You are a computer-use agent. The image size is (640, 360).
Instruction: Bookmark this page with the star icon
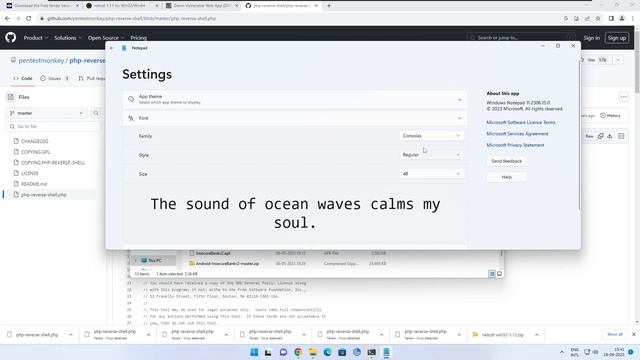coord(598,18)
